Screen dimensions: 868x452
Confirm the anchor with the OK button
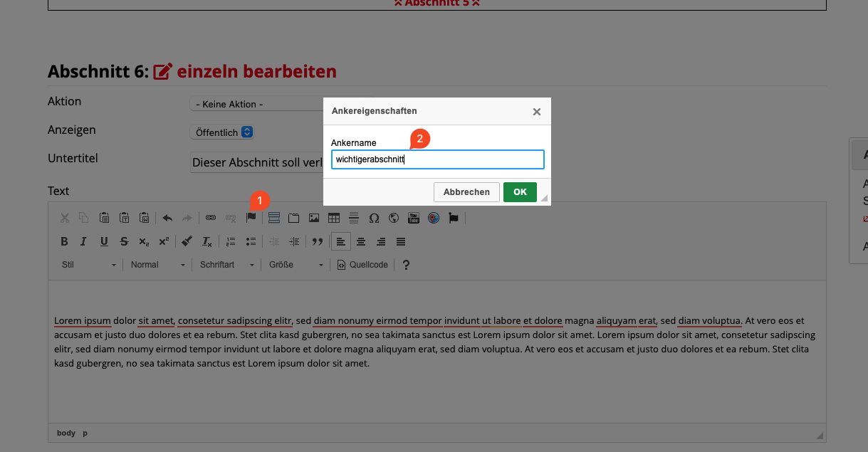pyautogui.click(x=520, y=192)
